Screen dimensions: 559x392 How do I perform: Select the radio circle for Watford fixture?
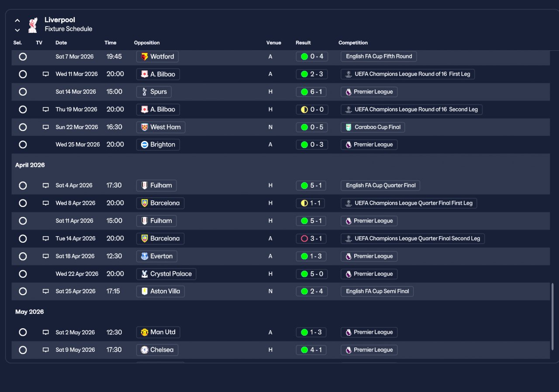[x=23, y=57]
